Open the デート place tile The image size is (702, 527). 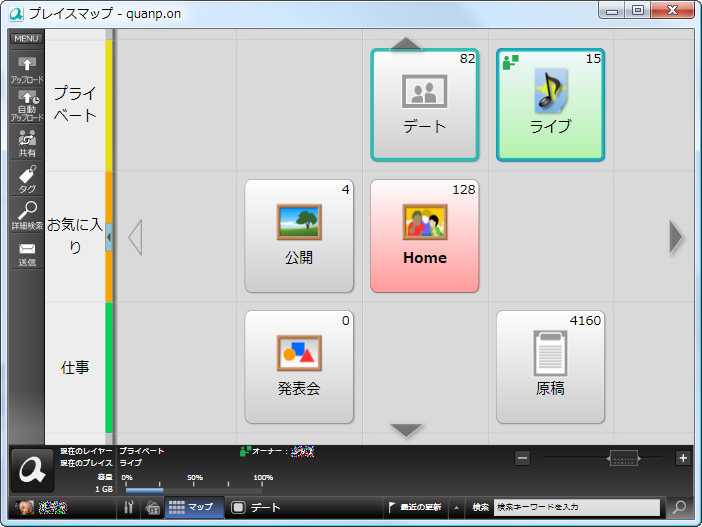(x=424, y=105)
